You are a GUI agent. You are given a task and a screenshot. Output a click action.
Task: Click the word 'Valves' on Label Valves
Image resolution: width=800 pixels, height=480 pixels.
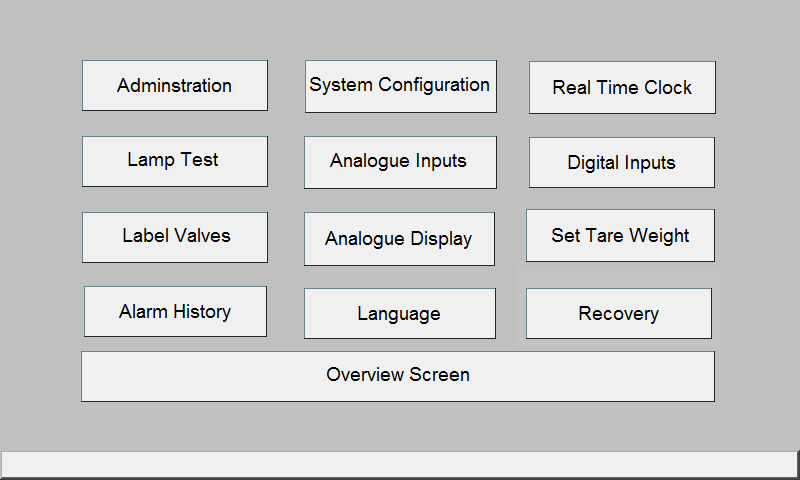(x=202, y=236)
